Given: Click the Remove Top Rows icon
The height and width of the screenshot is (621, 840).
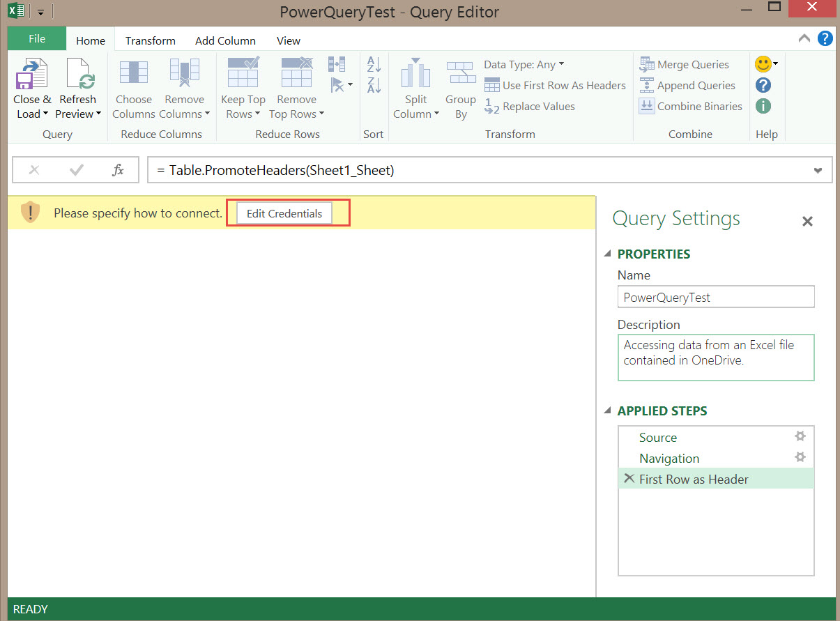Looking at the screenshot, I should coord(296,73).
